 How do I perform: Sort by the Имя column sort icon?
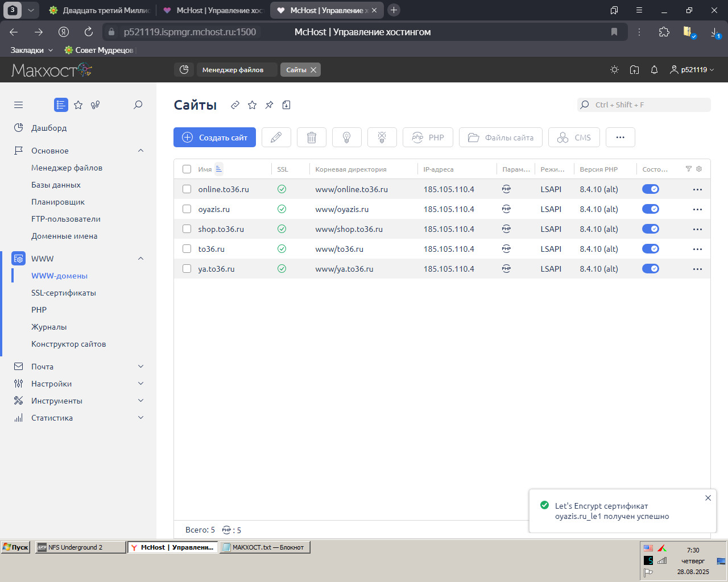point(218,169)
